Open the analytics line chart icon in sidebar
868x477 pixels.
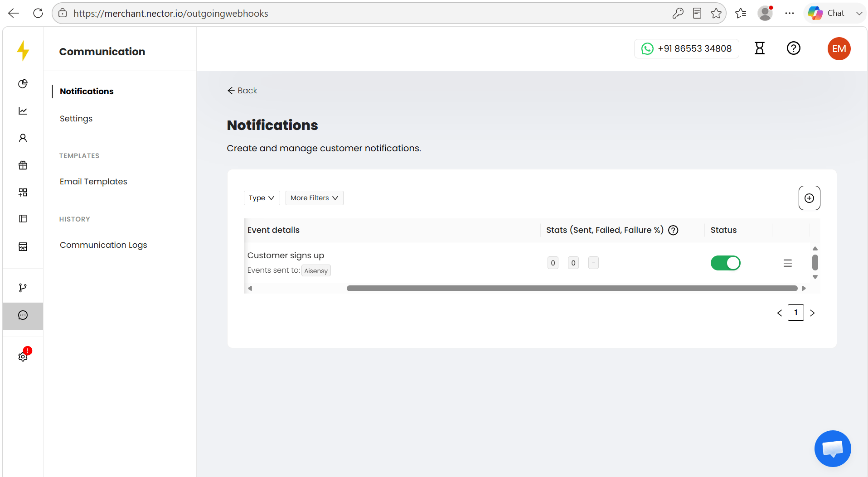point(23,111)
